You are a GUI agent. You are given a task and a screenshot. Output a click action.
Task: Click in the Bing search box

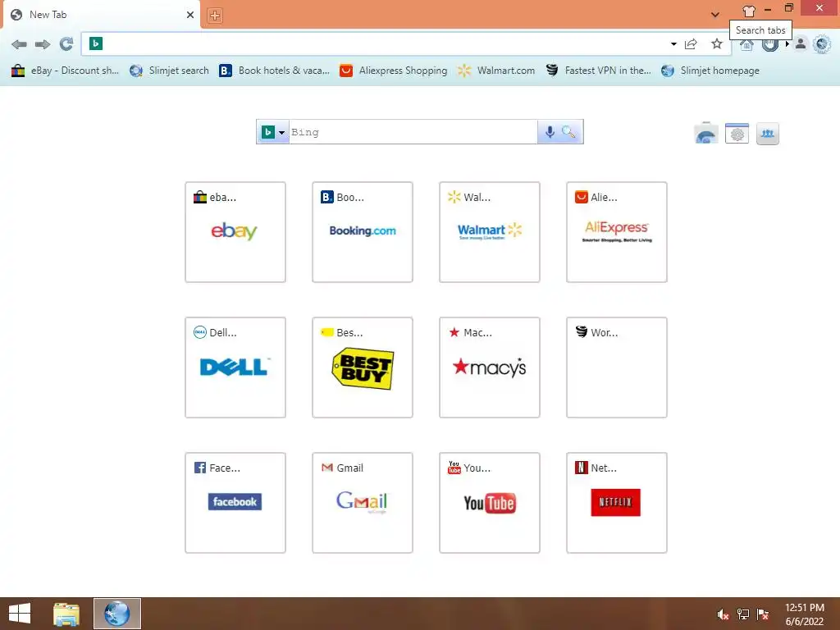[x=413, y=132]
